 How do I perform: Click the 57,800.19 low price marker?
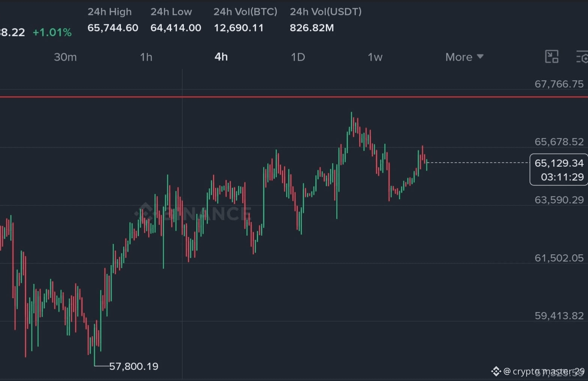pyautogui.click(x=134, y=366)
